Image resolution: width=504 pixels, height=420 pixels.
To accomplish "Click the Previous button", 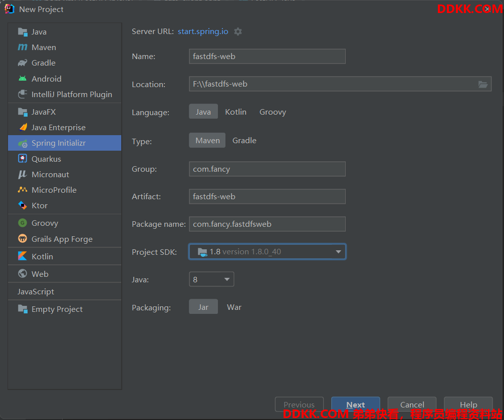I will [299, 404].
